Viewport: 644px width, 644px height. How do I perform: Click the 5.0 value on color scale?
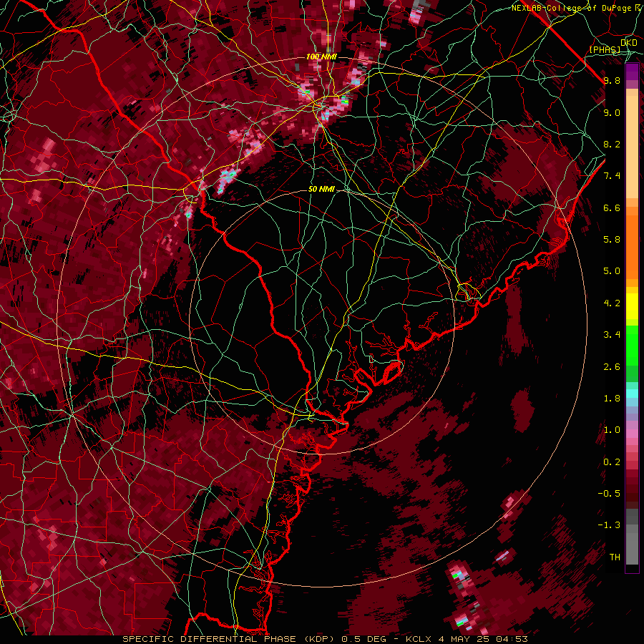pos(612,271)
